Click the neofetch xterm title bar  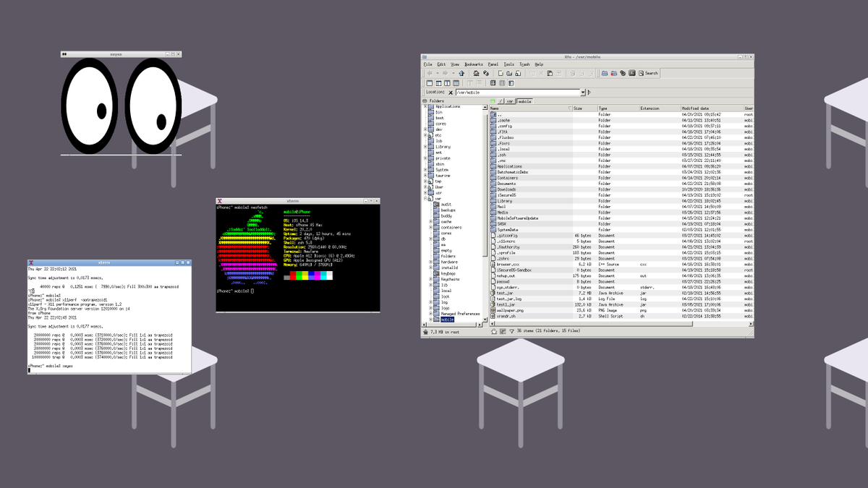pos(293,201)
